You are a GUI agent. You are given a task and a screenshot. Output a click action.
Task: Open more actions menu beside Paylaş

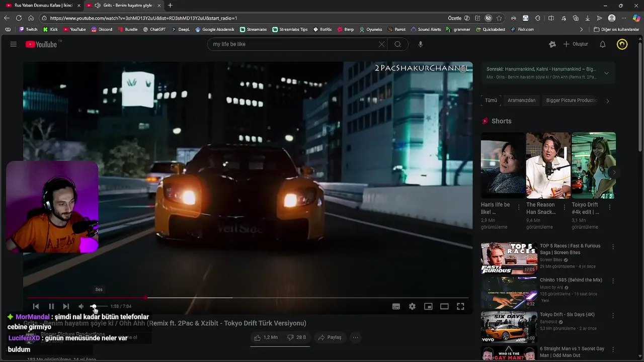[355, 337]
